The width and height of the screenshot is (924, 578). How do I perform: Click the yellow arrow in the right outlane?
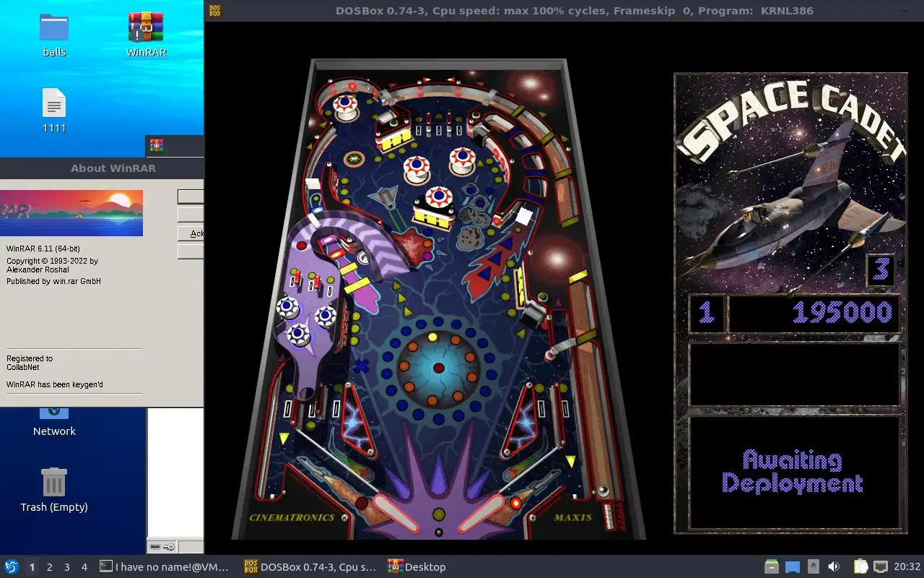(x=571, y=461)
